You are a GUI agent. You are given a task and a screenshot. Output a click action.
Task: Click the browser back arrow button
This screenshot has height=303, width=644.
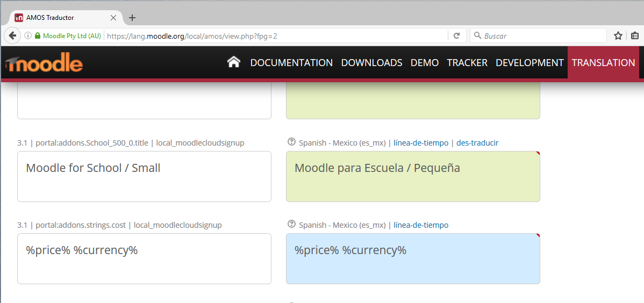coord(12,35)
